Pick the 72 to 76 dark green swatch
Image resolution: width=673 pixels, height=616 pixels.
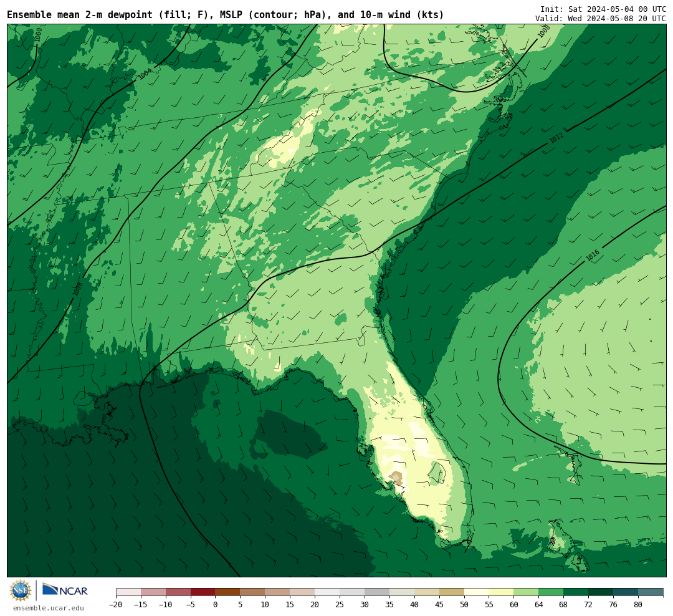(x=601, y=592)
